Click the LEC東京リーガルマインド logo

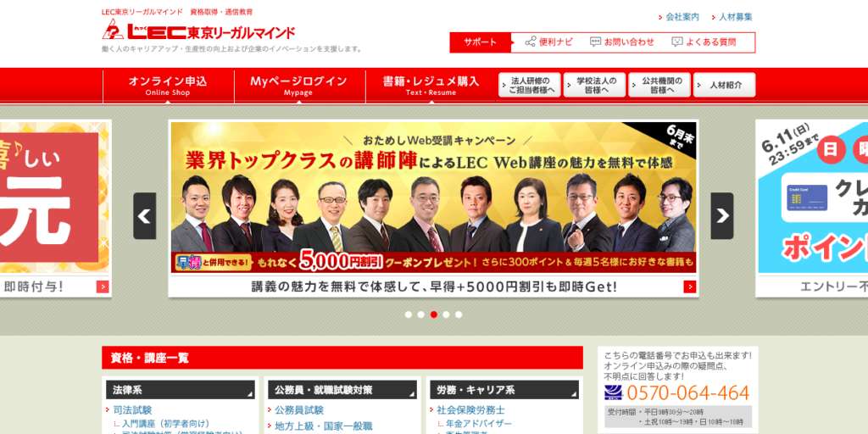(198, 30)
